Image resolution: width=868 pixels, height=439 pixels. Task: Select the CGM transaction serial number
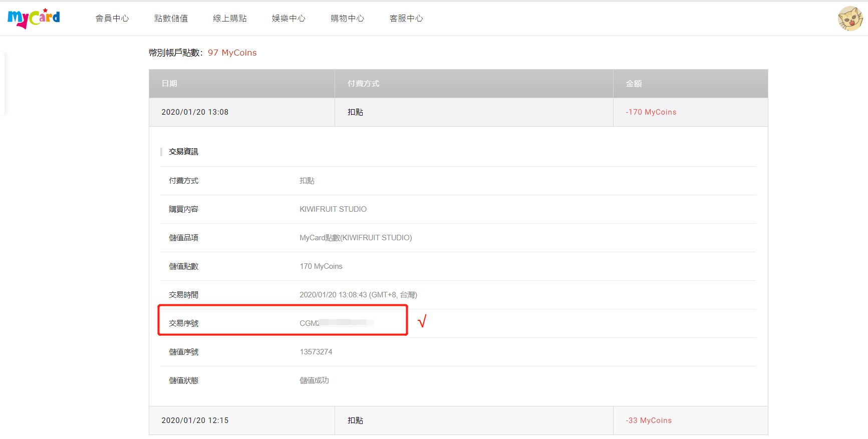(x=336, y=323)
